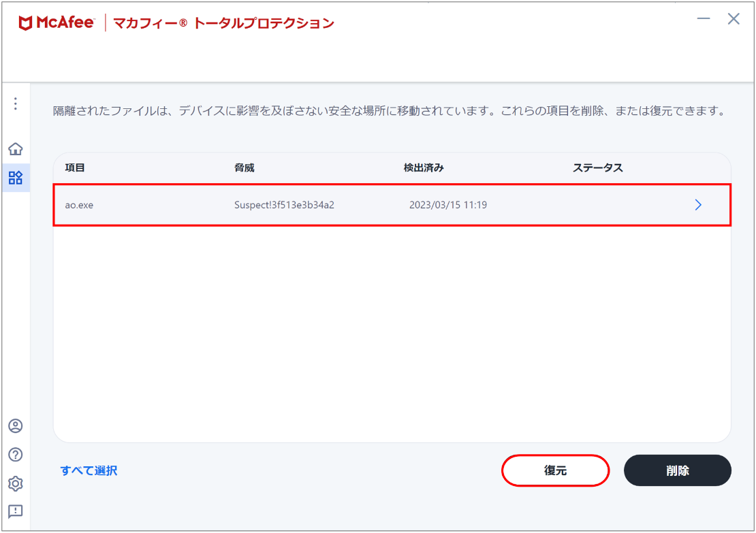756x533 pixels.
Task: Expand details arrow for ao.exe row
Action: [x=698, y=205]
